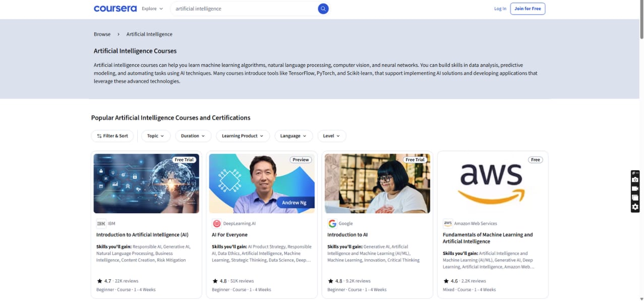Click the Free badge on AWS course
The image size is (644, 301).
536,160
